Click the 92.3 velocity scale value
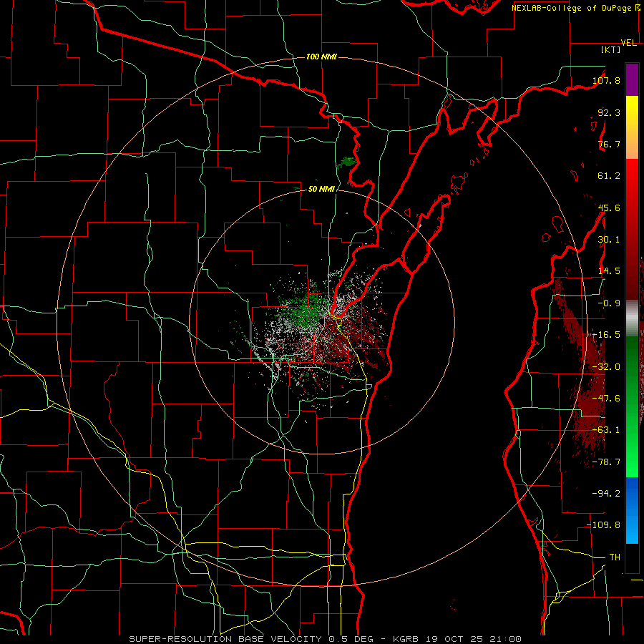 (x=609, y=112)
